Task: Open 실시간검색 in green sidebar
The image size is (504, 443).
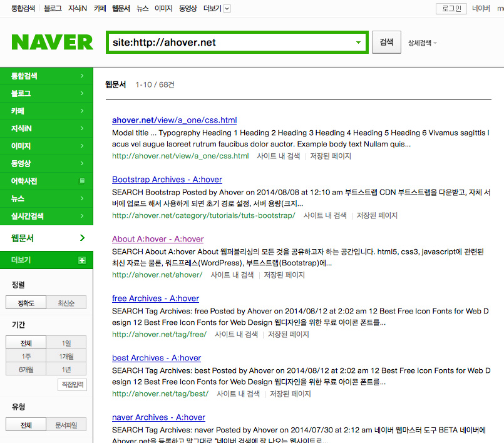Action: [46, 216]
